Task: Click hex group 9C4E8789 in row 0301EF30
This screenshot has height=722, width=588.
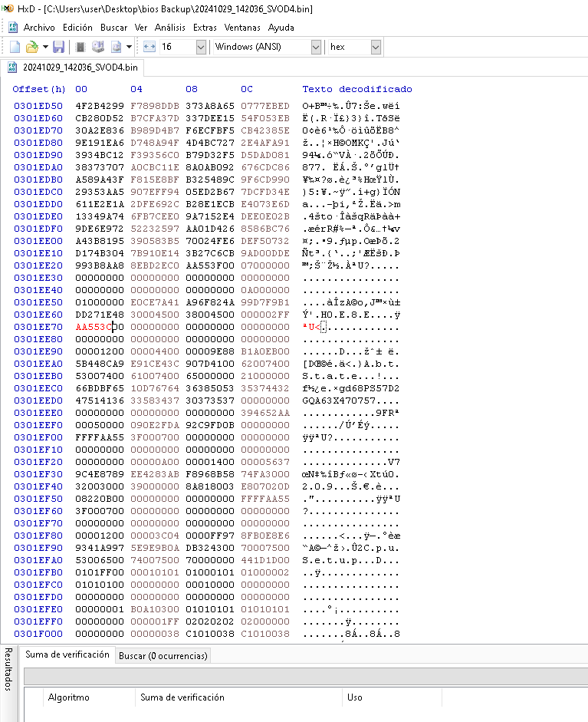Action: (100, 474)
